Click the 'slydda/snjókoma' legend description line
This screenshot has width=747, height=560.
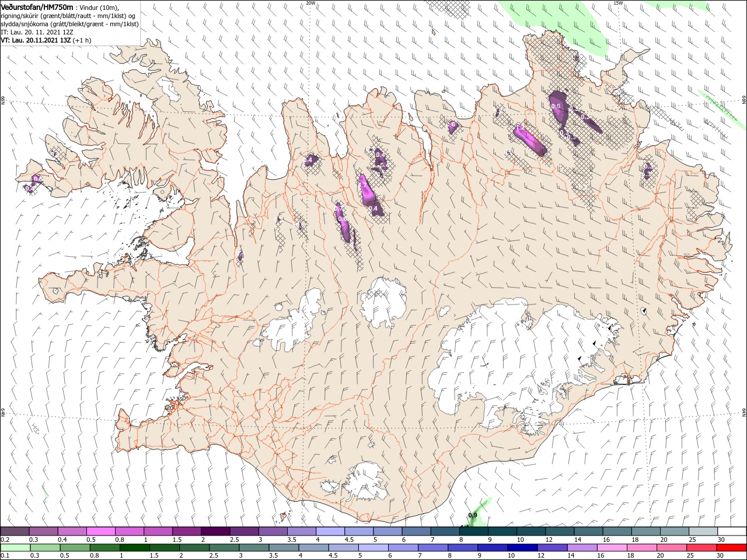69,24
